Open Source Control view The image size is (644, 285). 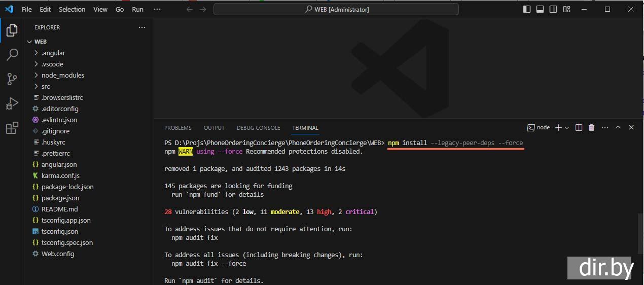[12, 79]
